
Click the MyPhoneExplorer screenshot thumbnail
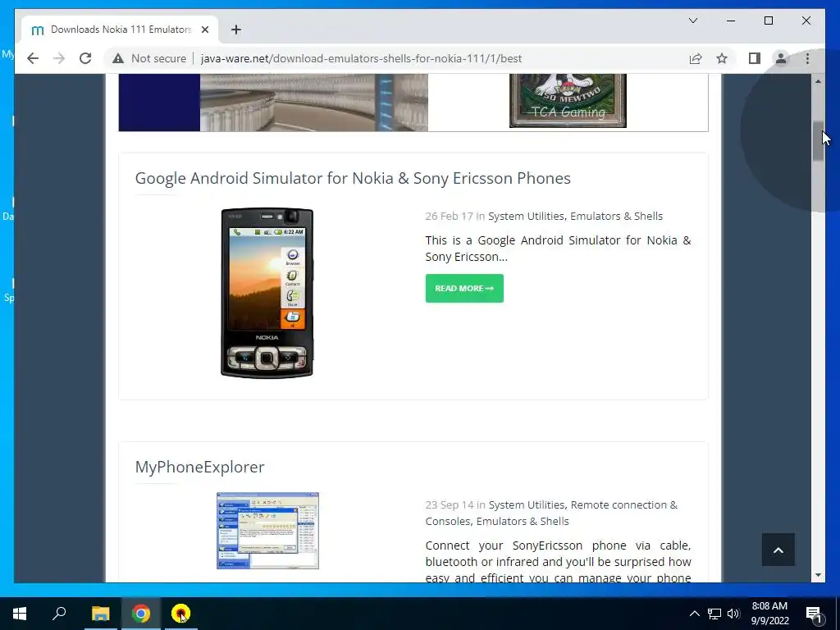267,531
